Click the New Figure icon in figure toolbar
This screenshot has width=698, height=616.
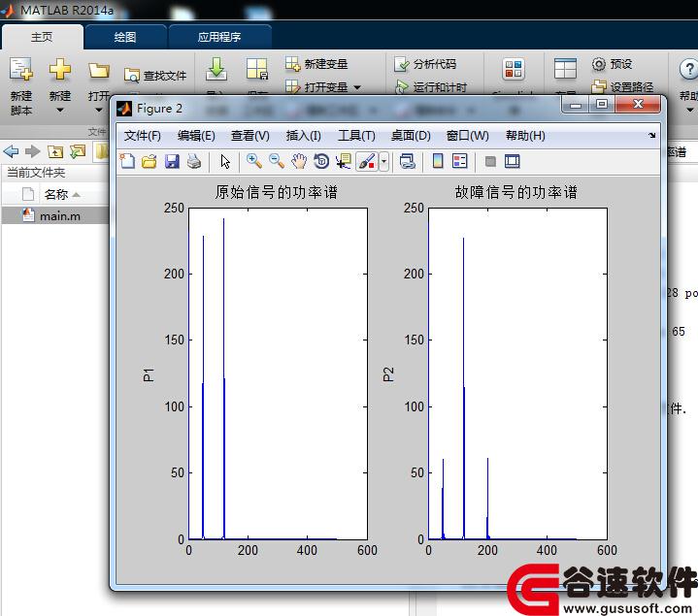pyautogui.click(x=127, y=161)
